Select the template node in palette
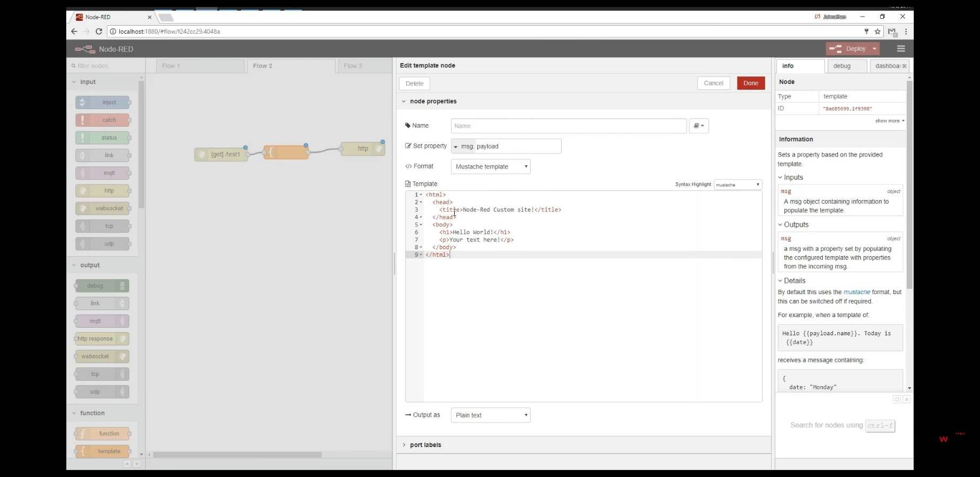The height and width of the screenshot is (477, 980). click(103, 451)
